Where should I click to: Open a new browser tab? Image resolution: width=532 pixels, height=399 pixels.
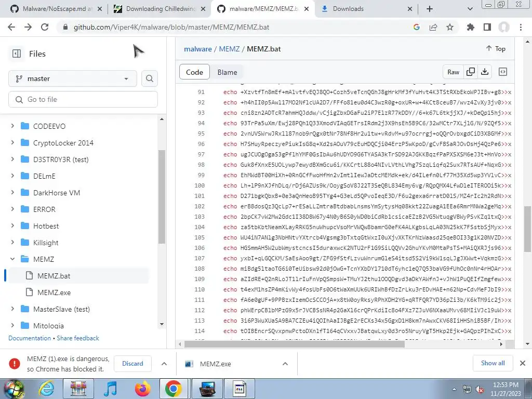pos(430,9)
